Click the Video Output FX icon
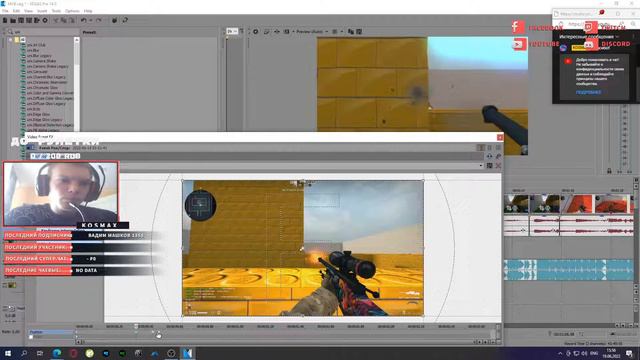The height and width of the screenshot is (360, 640). point(277,31)
